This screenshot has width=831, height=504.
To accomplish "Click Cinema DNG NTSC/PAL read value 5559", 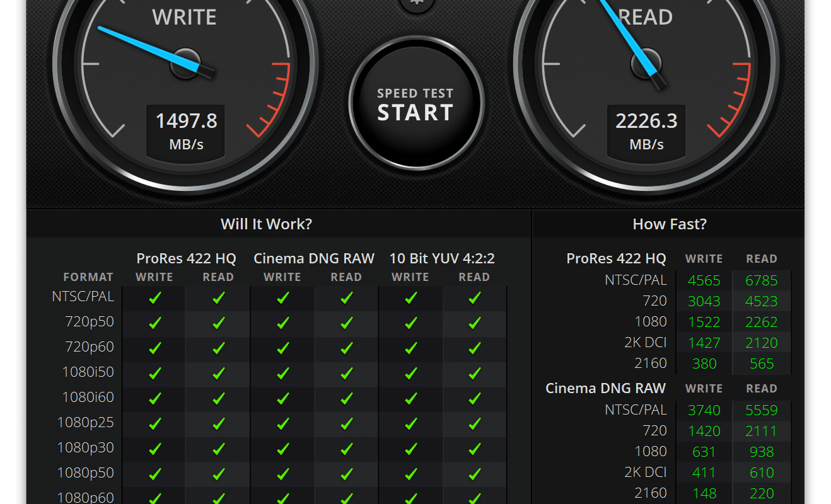I will click(762, 410).
